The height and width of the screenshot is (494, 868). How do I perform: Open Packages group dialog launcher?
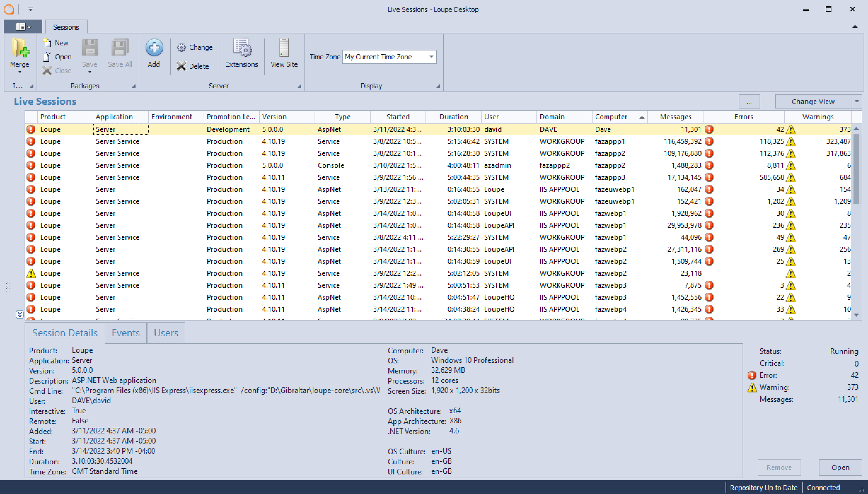tap(133, 86)
